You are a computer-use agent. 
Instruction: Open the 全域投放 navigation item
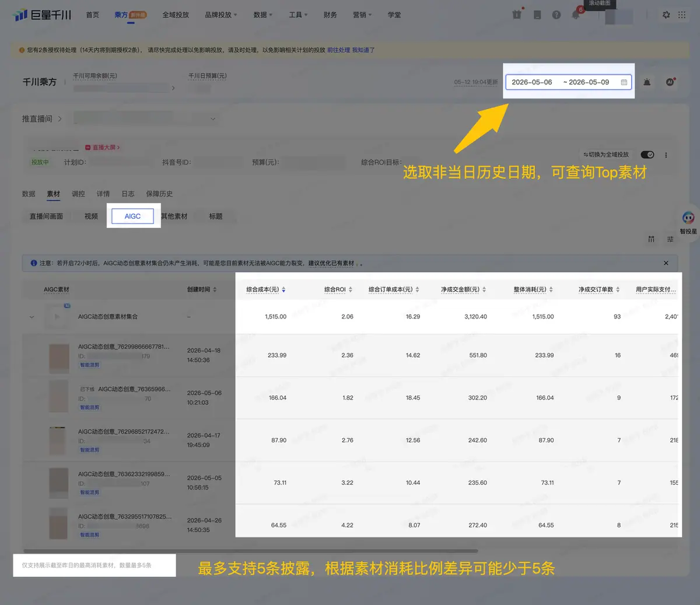tap(176, 15)
